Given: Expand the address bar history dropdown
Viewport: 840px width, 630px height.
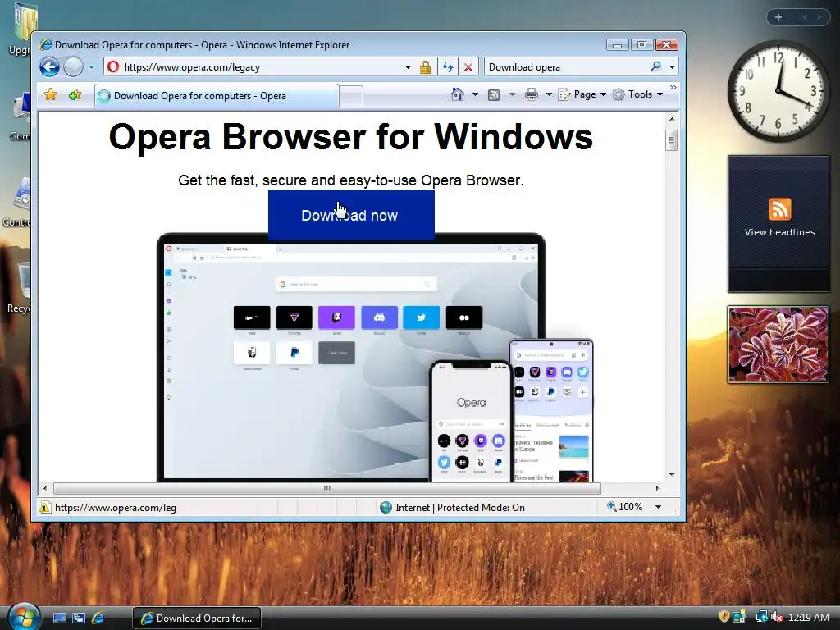Looking at the screenshot, I should [x=408, y=67].
